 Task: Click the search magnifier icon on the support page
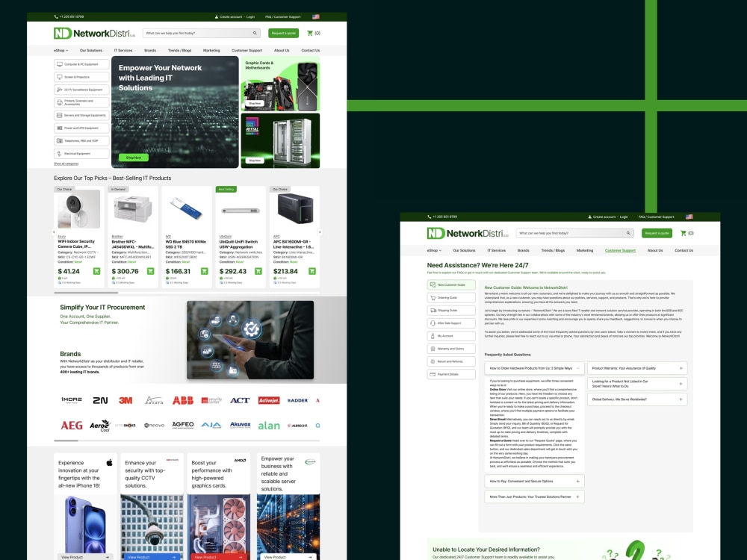628,233
